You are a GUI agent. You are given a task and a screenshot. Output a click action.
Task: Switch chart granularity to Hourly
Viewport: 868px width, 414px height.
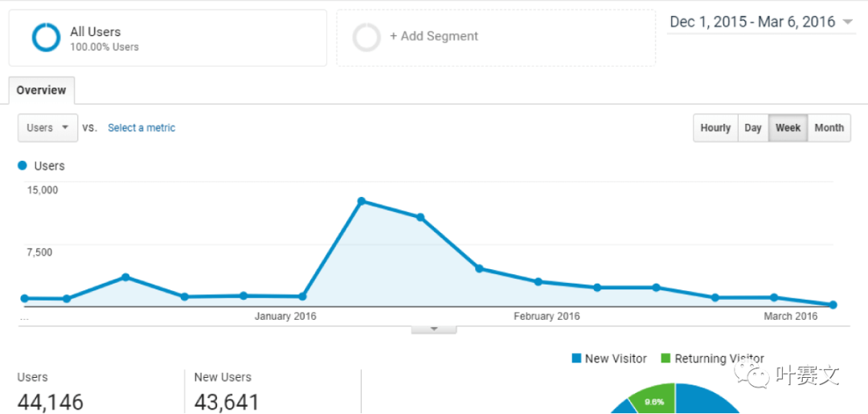coord(716,128)
